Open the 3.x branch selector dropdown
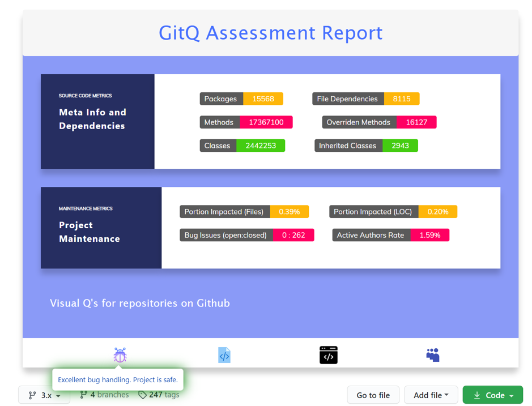The height and width of the screenshot is (406, 532). pos(44,395)
